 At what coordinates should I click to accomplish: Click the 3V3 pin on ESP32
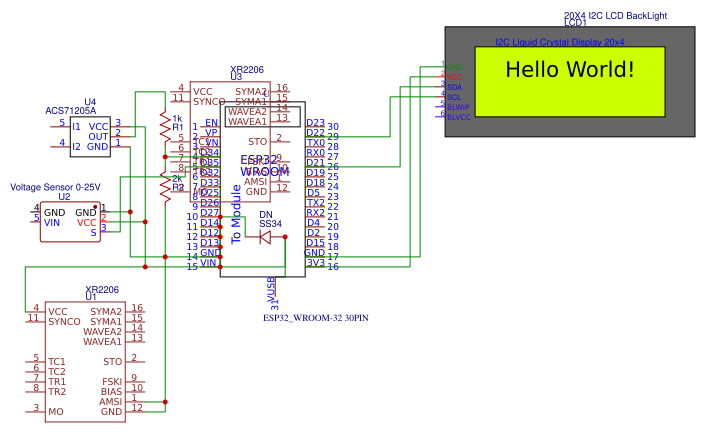click(315, 263)
